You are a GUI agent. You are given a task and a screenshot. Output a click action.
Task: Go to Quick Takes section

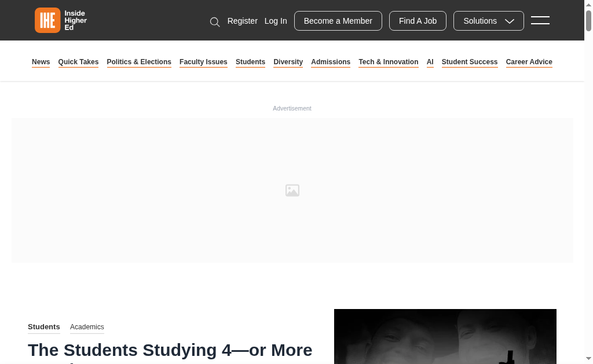point(78,62)
